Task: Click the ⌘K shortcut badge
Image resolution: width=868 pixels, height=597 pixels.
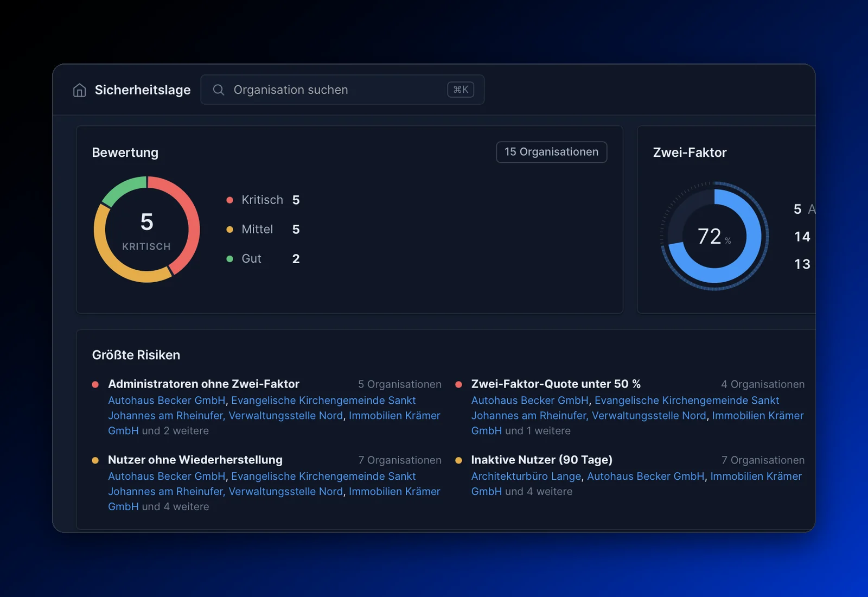Action: (x=461, y=90)
